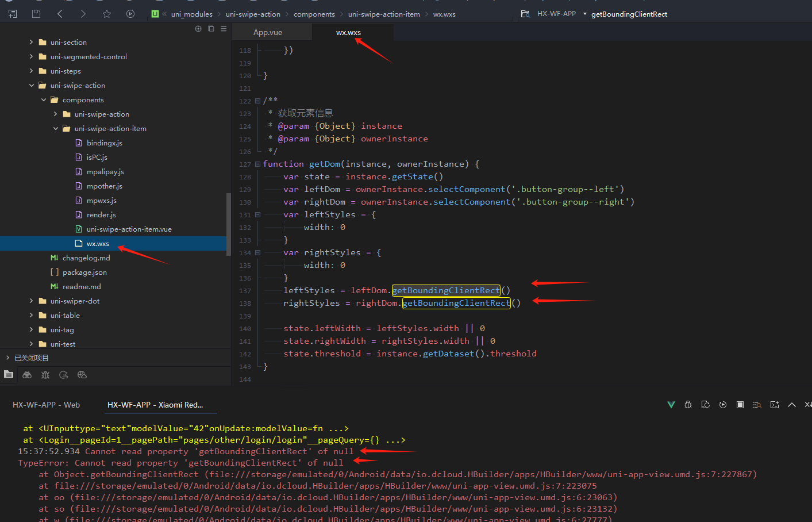
Task: Toggle fold marker at line 131
Action: pos(257,215)
